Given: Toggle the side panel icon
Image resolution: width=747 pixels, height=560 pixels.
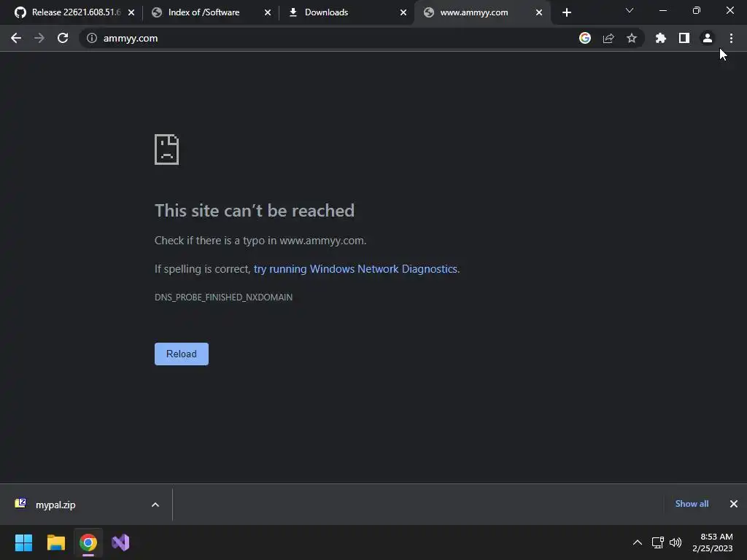Looking at the screenshot, I should click(684, 38).
